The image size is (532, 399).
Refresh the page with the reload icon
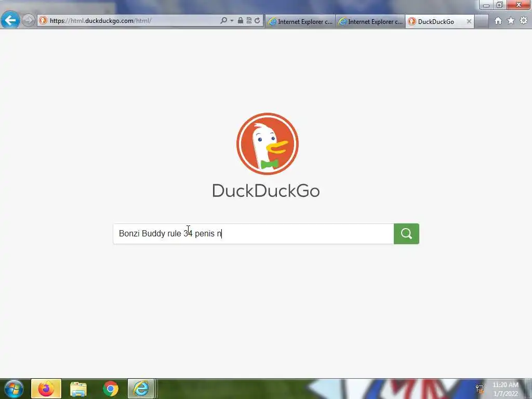[x=258, y=21]
